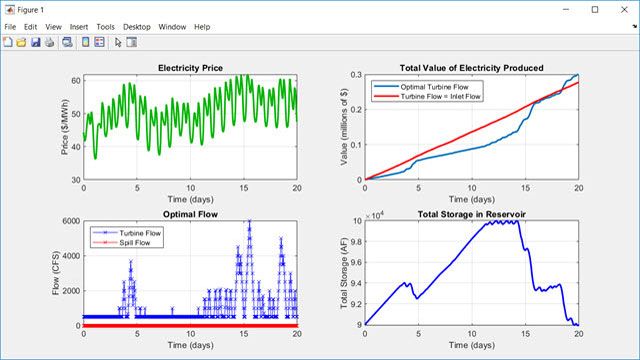Open the Tools menu
Image resolution: width=640 pixels, height=360 pixels.
pos(105,27)
